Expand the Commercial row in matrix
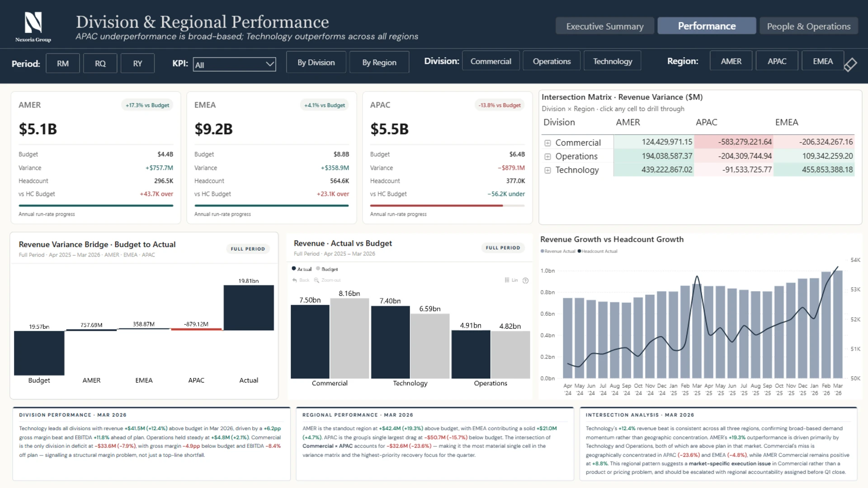The image size is (868, 488). click(547, 143)
